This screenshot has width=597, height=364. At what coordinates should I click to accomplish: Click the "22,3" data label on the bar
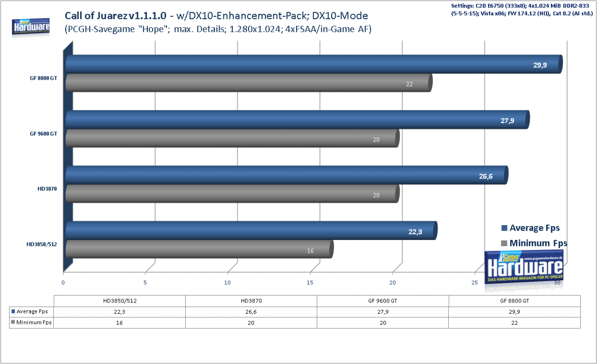tap(415, 232)
